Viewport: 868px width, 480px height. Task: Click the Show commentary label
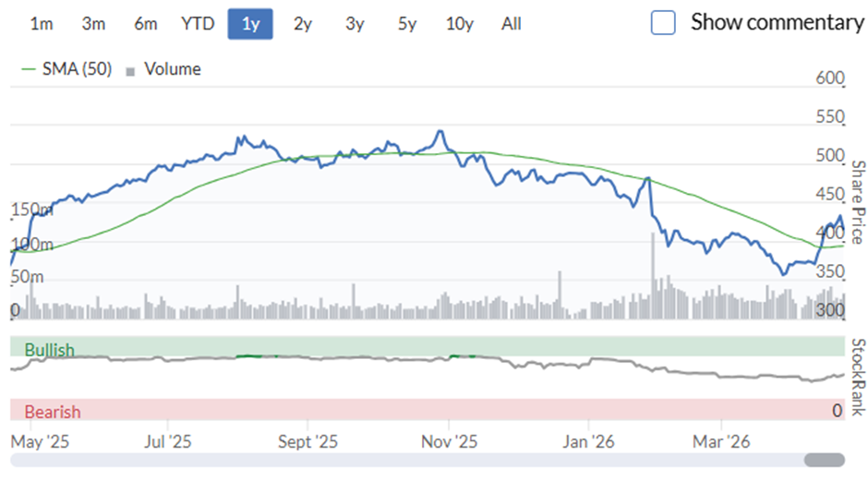(777, 23)
